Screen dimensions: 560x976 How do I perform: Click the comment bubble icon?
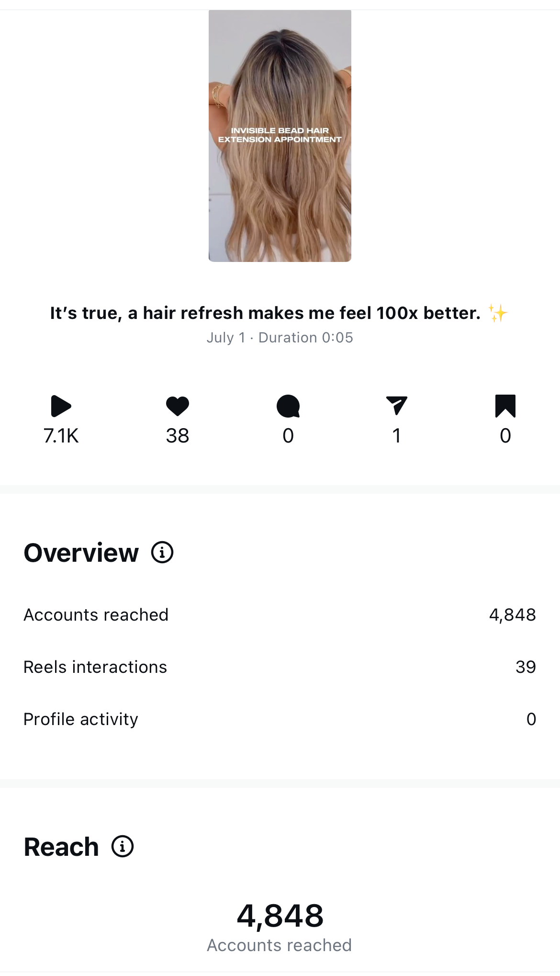(288, 406)
